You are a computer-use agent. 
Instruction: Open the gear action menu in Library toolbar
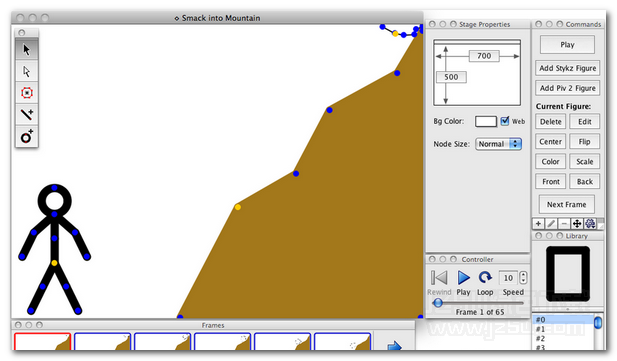coord(590,224)
